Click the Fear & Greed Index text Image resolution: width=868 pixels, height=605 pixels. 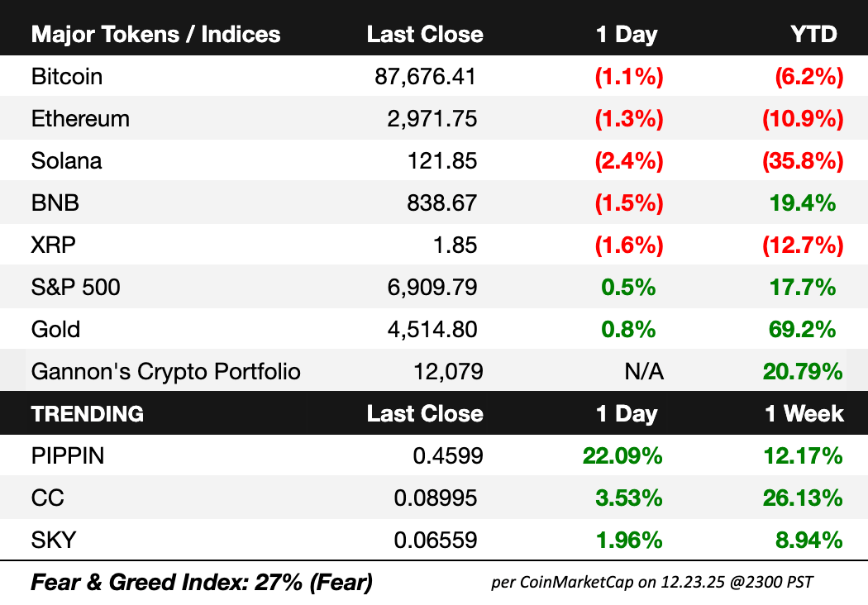coord(201,583)
